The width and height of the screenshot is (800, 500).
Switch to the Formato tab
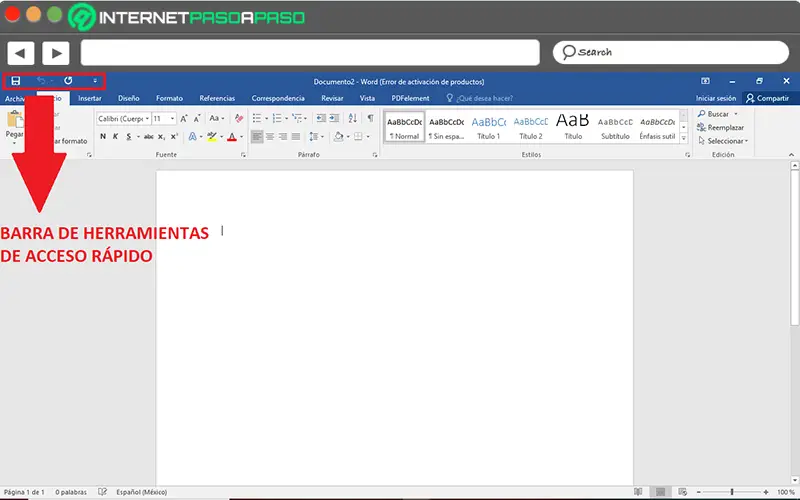(169, 98)
